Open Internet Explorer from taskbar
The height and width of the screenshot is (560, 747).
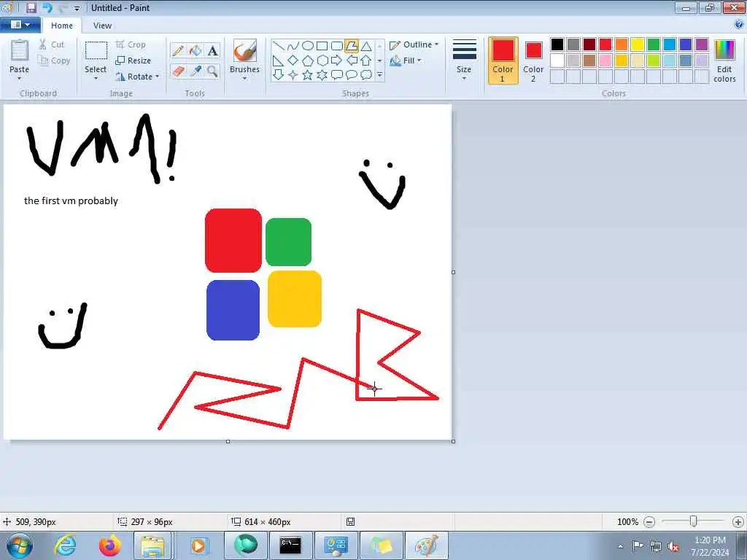point(65,545)
